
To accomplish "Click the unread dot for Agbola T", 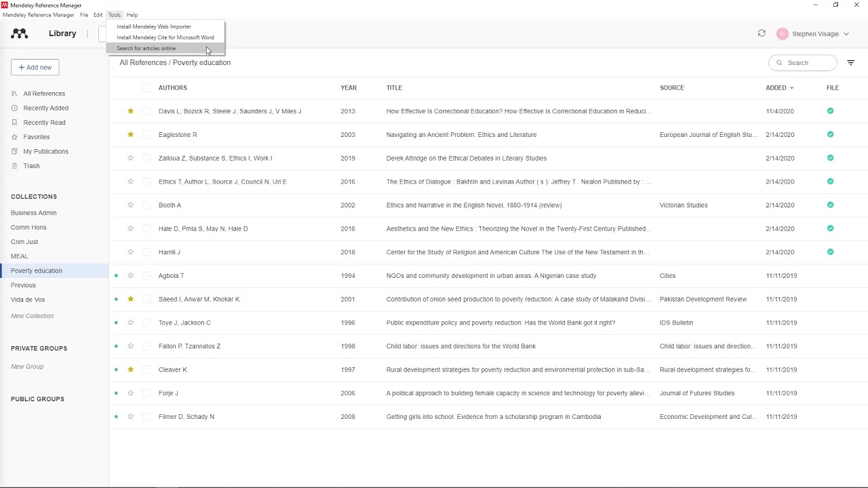I will click(x=117, y=276).
